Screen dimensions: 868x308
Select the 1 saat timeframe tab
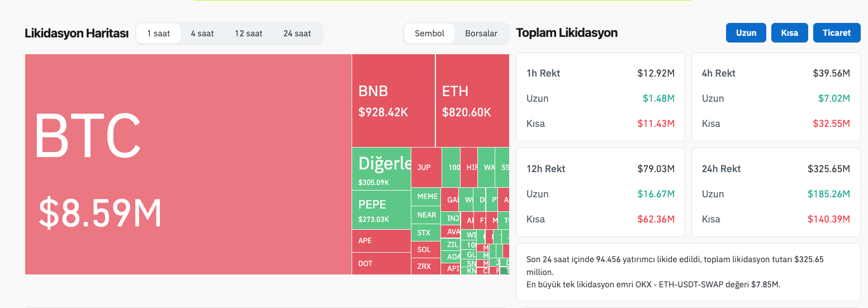coord(158,34)
